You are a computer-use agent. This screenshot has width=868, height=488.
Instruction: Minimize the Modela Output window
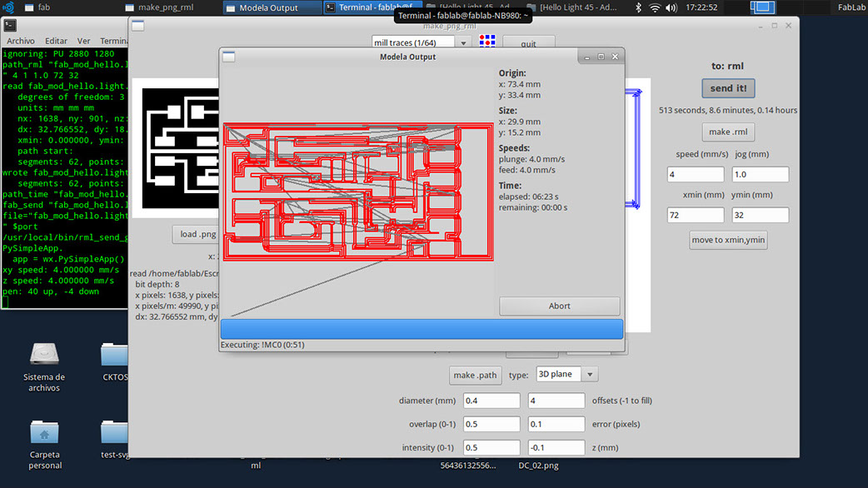point(586,57)
